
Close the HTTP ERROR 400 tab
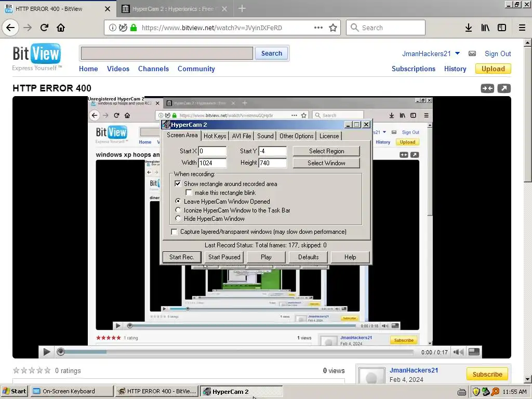107,9
